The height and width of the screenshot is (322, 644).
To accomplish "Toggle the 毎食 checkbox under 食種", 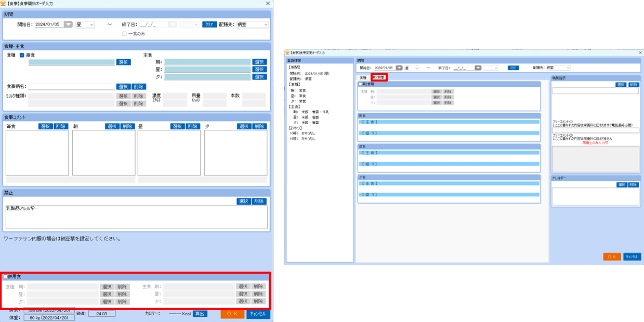I will 22,55.
